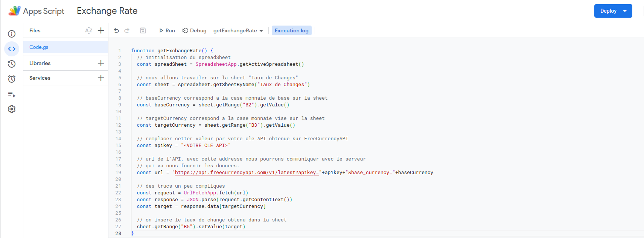The image size is (644, 238).
Task: Open Project Settings gear icon
Action: point(12,109)
